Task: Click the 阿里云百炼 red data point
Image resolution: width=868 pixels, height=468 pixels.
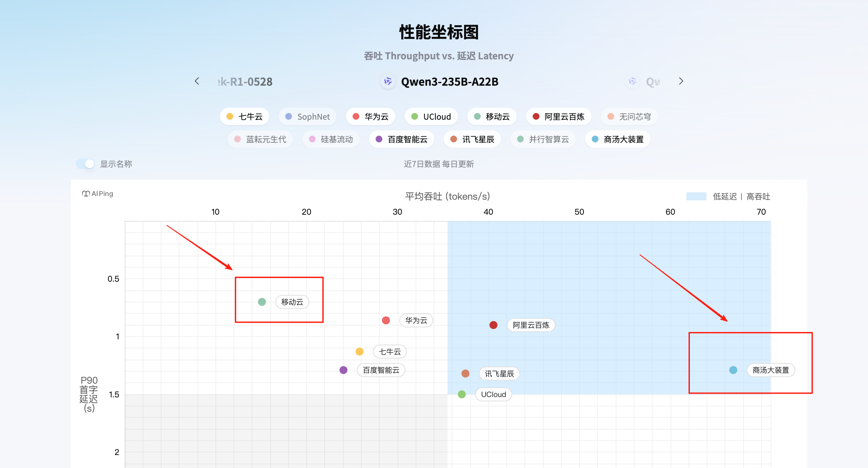Action: pyautogui.click(x=493, y=325)
